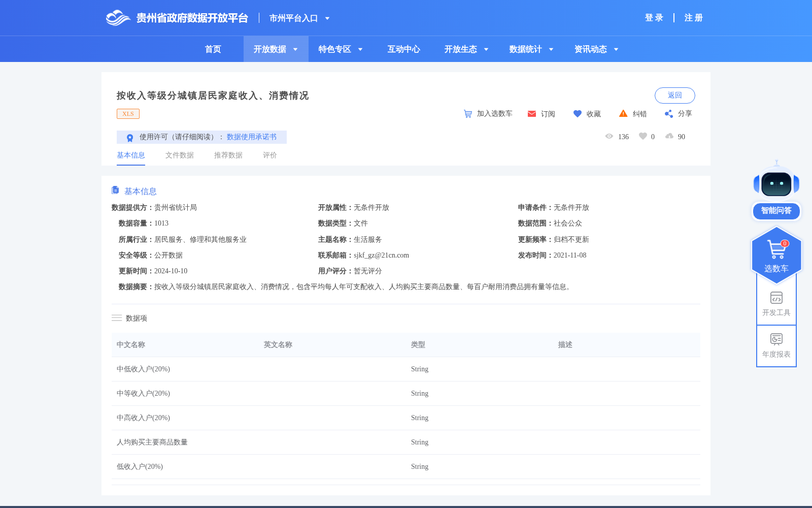The width and height of the screenshot is (812, 508).
Task: Click the 数据项 list lines icon
Action: click(x=117, y=318)
